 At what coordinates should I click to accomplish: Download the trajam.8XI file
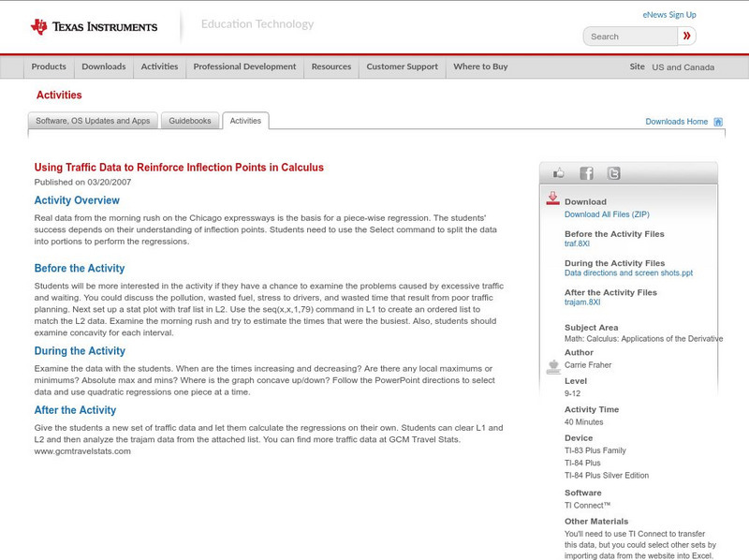582,302
